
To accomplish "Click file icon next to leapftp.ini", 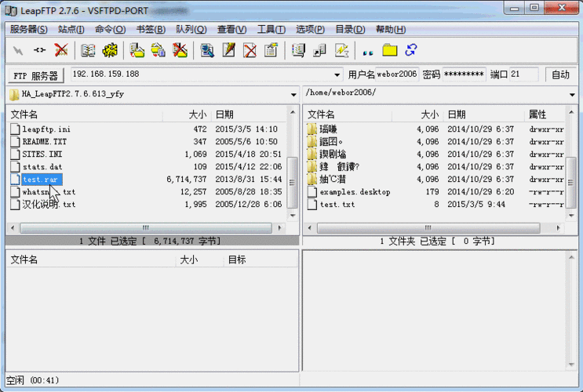I will [15, 129].
